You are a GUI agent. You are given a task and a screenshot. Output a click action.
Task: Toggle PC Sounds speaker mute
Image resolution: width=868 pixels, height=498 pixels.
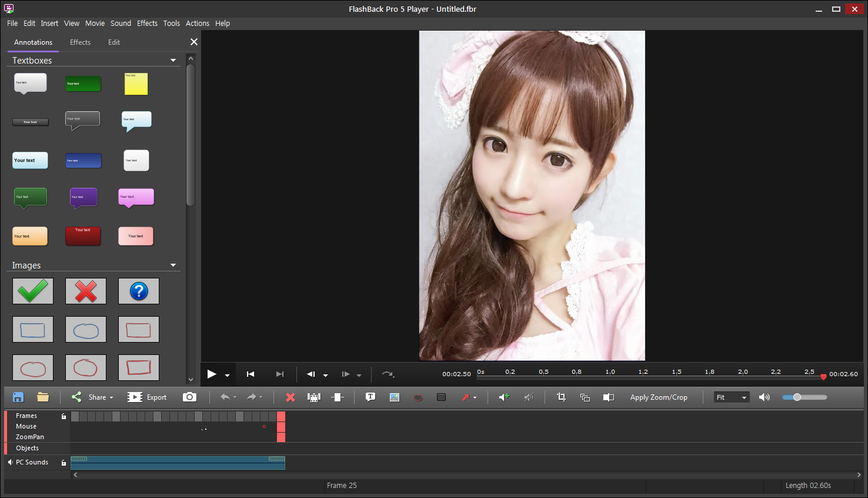pyautogui.click(x=10, y=462)
